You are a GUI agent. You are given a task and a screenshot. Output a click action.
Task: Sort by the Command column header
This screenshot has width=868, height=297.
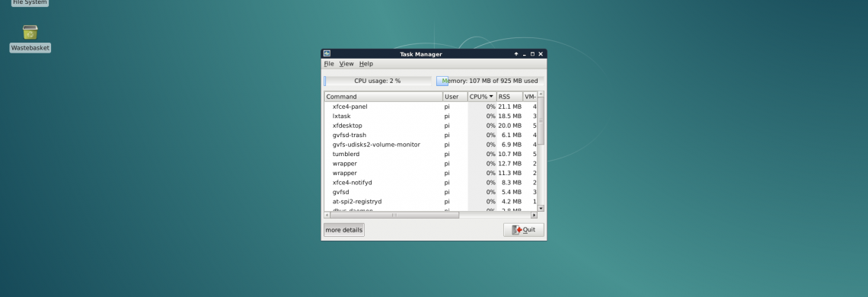point(384,97)
